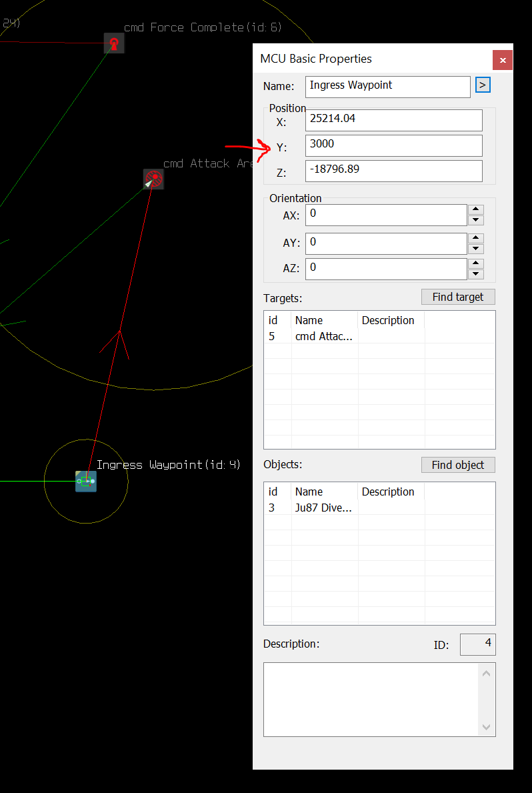Click the id column header in Objects
Viewport: 532px width, 793px height.
(277, 492)
